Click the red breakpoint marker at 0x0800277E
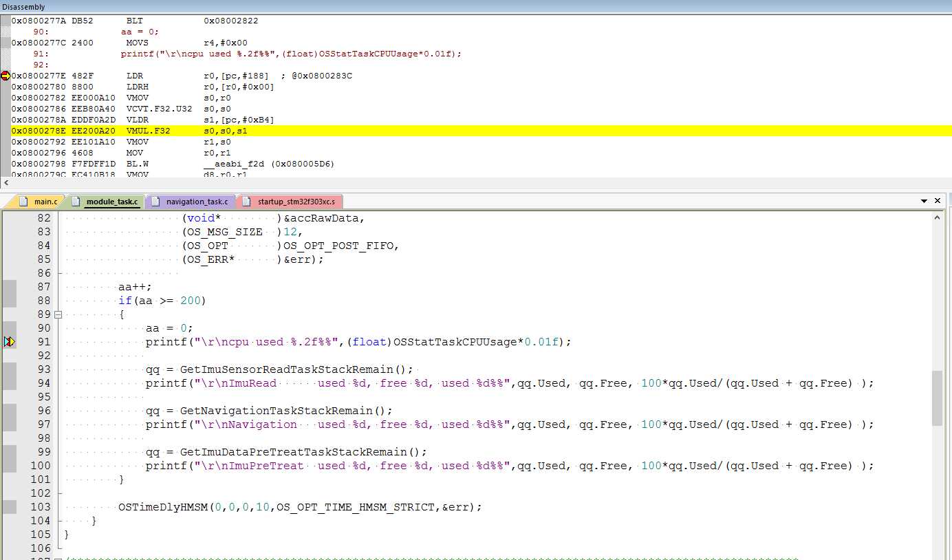The image size is (952, 560). [x=6, y=76]
